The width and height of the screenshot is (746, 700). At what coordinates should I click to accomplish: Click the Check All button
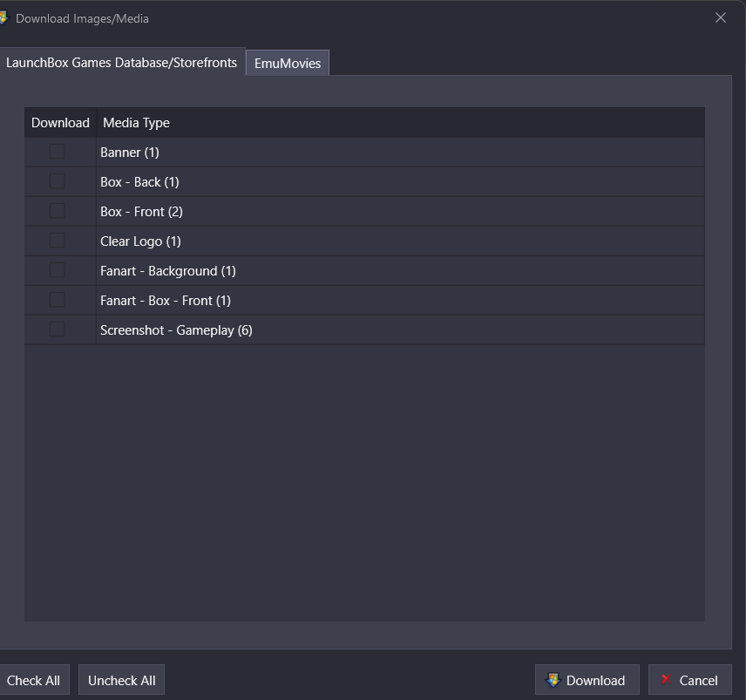[x=33, y=680]
